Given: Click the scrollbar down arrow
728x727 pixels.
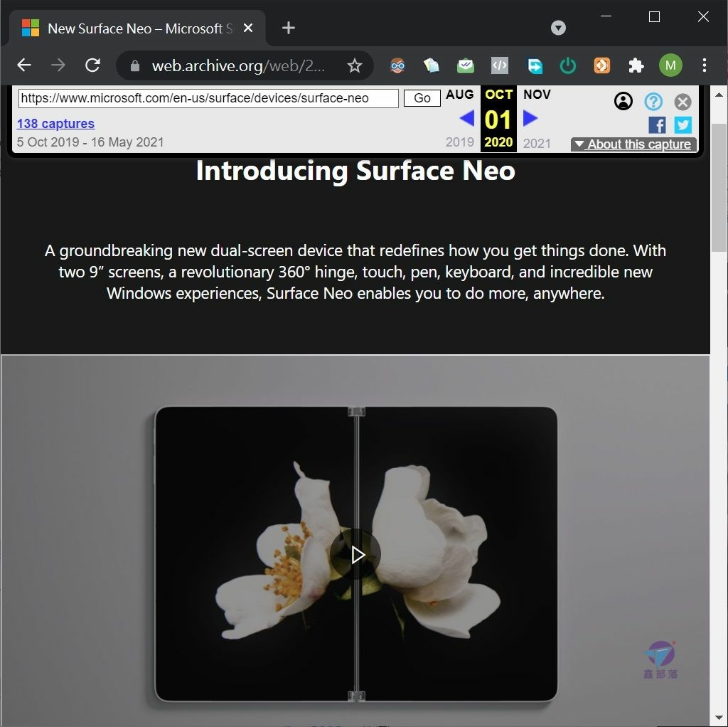Looking at the screenshot, I should [719, 718].
